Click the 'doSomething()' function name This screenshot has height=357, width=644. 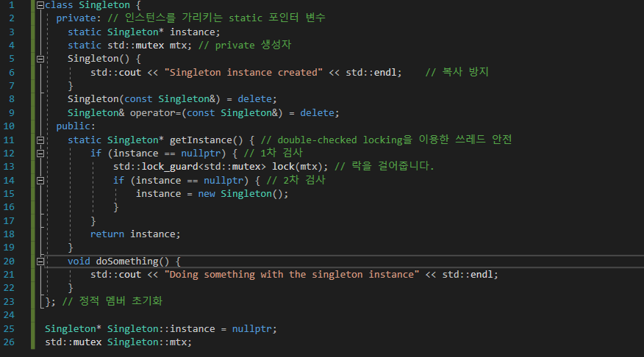tap(132, 262)
